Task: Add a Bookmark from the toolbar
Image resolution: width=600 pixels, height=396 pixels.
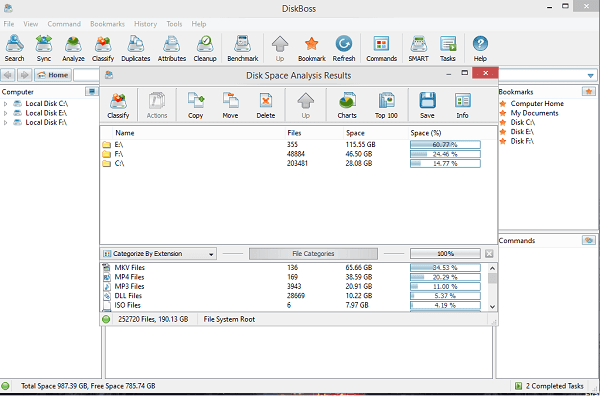Action: pyautogui.click(x=311, y=48)
